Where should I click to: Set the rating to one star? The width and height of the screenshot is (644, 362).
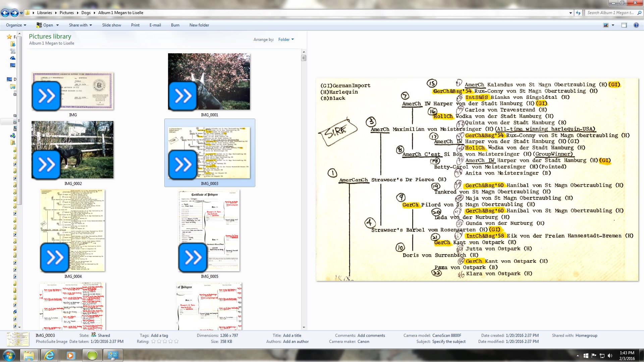153,342
